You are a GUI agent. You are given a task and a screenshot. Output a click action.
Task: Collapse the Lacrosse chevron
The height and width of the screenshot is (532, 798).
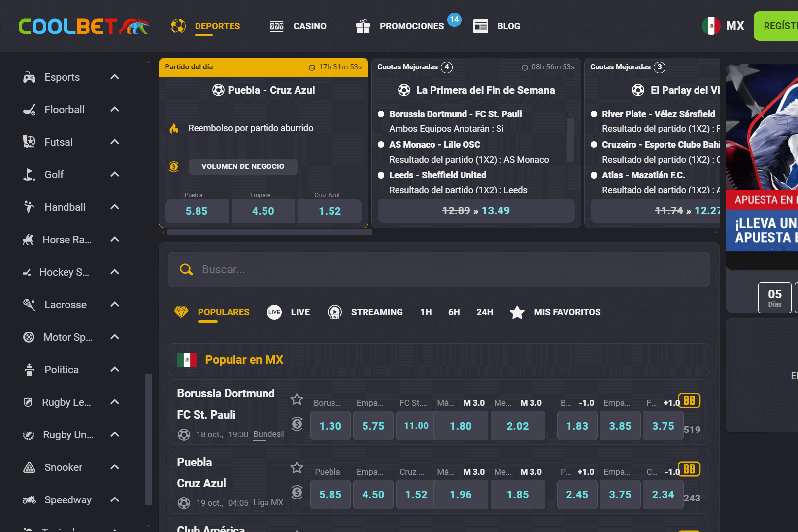pyautogui.click(x=115, y=304)
